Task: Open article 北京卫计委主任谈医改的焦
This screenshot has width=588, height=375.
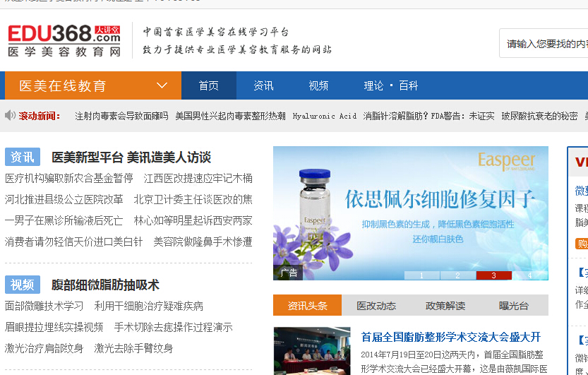Action: 193,199
